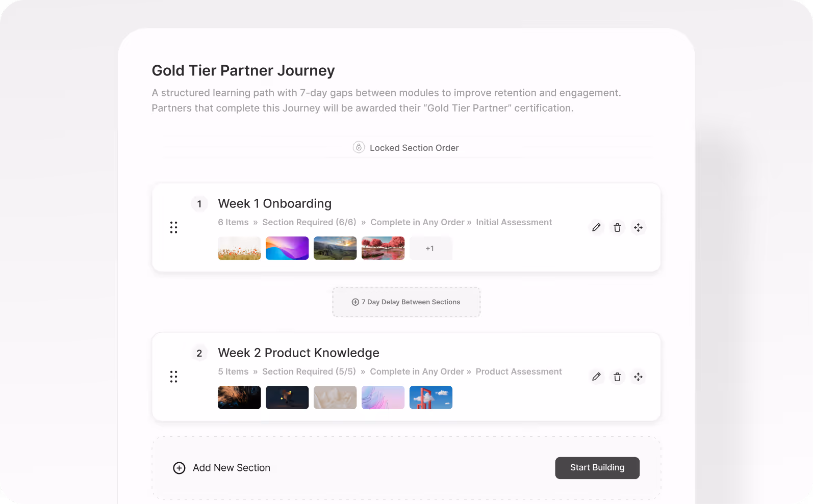Open the dark orange swirl thumbnail in Week 2
This screenshot has height=504, width=813.
coord(239,397)
